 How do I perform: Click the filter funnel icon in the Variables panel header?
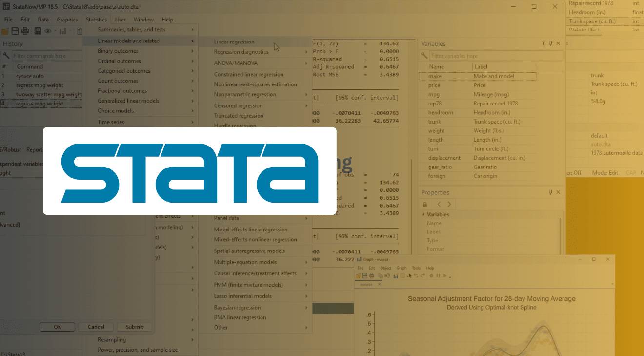tap(543, 43)
